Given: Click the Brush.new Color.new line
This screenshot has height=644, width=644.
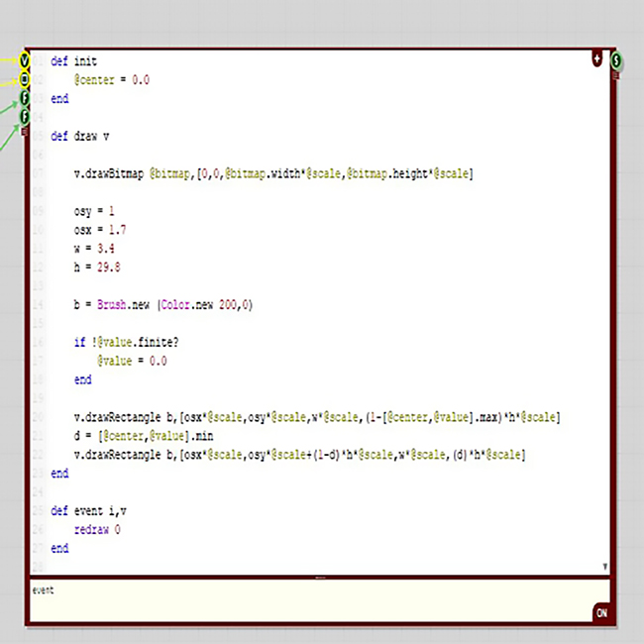Looking at the screenshot, I should (163, 305).
